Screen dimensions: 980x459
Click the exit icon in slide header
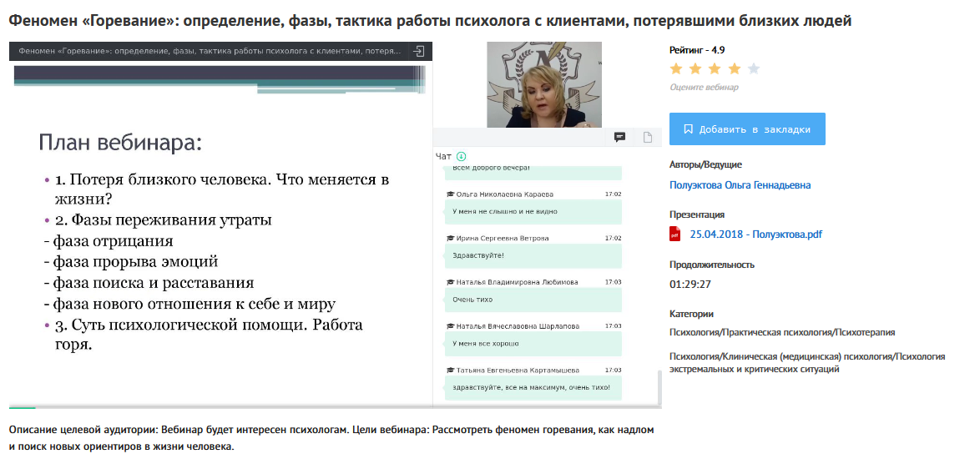[x=419, y=51]
